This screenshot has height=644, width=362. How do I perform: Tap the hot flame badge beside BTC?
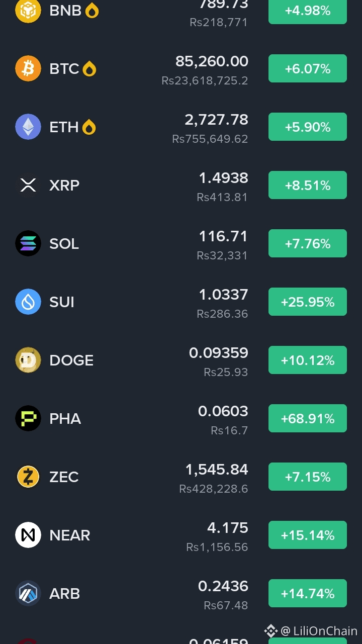pos(89,68)
